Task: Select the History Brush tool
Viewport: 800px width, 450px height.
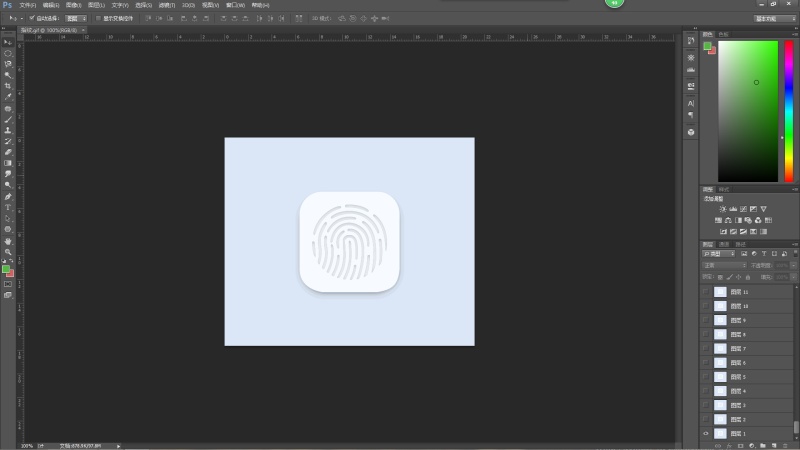Action: coord(8,141)
